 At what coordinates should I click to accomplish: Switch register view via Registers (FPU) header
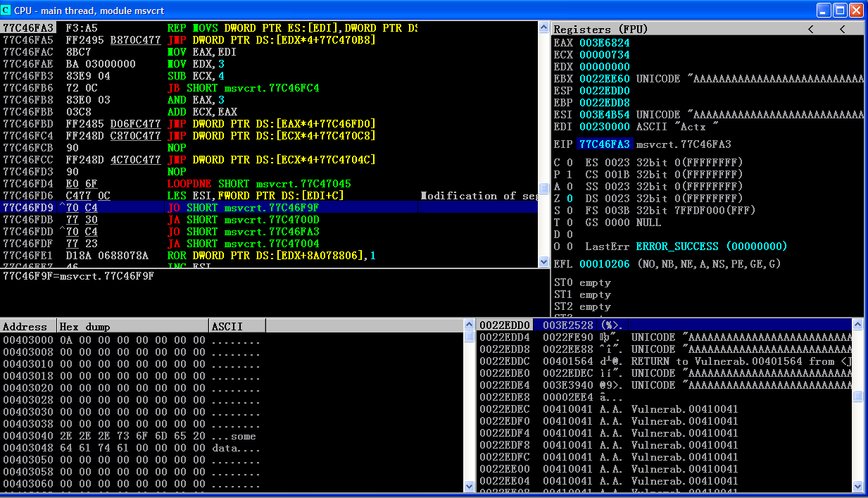click(600, 29)
